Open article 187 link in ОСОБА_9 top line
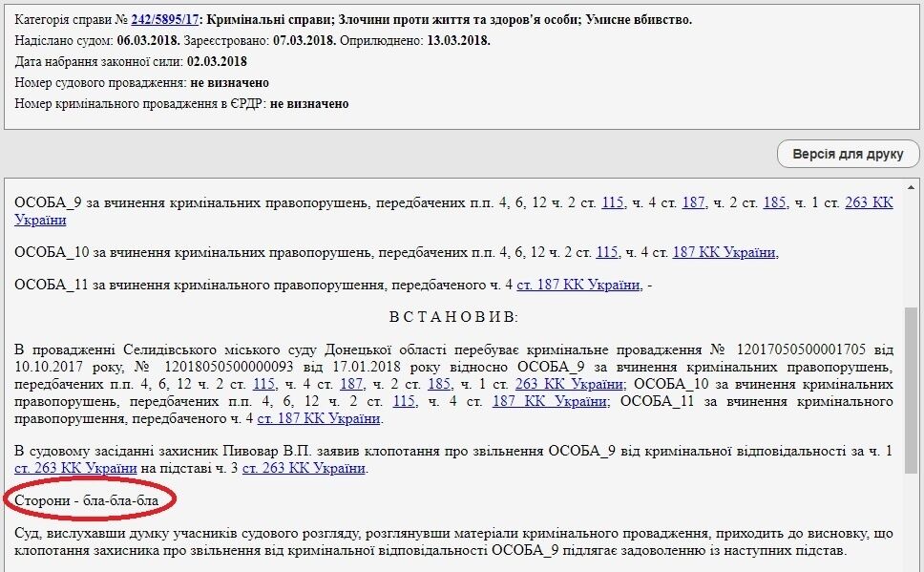Viewport: 924px width, 572px height. [693, 202]
